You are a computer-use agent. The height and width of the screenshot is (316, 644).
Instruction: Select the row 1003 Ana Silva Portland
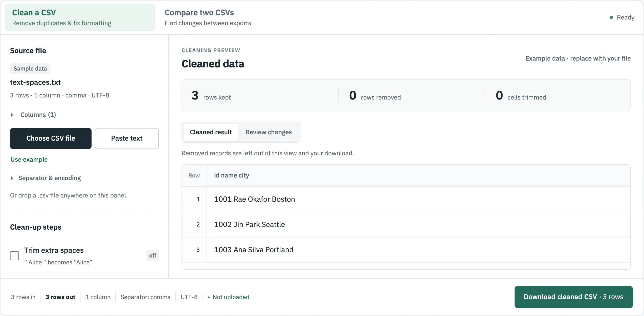point(406,250)
